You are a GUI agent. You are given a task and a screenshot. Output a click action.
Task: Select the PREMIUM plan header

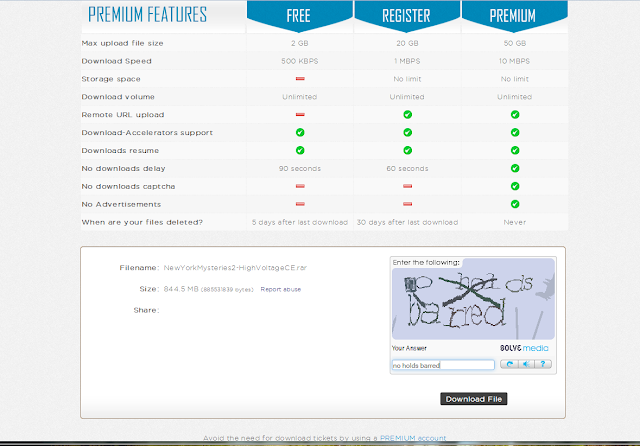514,16
